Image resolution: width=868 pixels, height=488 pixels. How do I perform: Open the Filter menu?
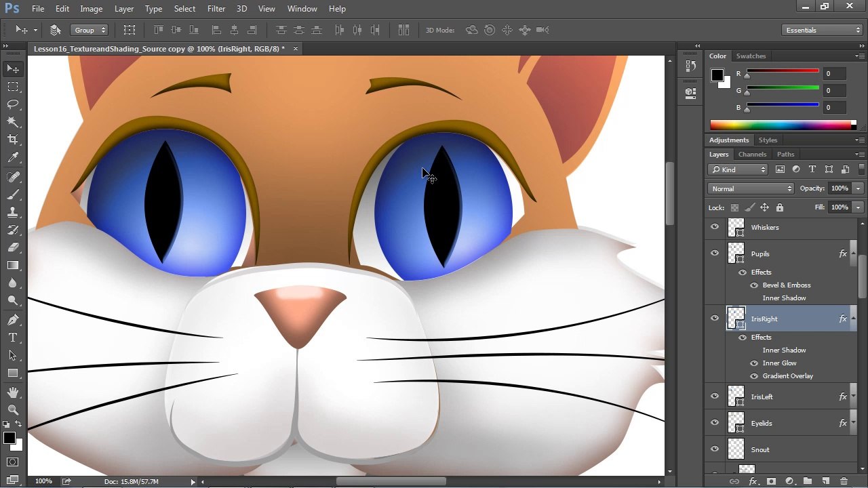point(216,9)
